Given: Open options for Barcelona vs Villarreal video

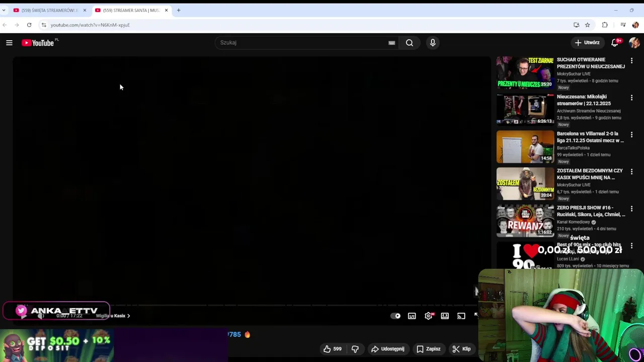Looking at the screenshot, I should click(631, 135).
